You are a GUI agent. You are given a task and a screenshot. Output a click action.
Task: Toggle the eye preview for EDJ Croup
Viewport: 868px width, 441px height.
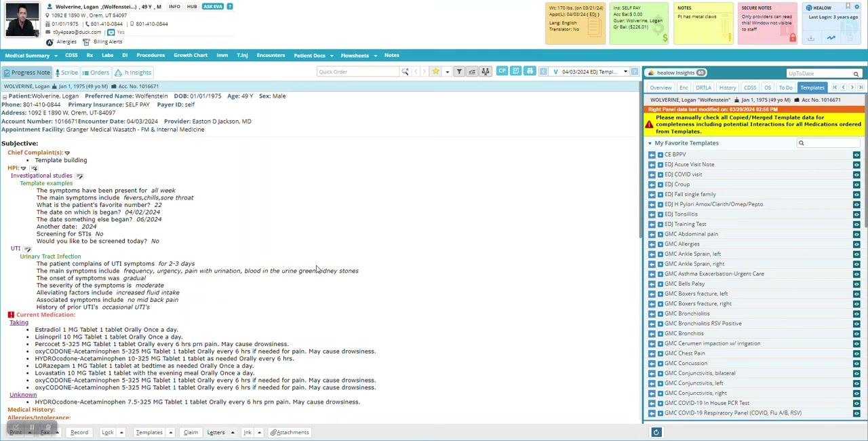(x=856, y=185)
